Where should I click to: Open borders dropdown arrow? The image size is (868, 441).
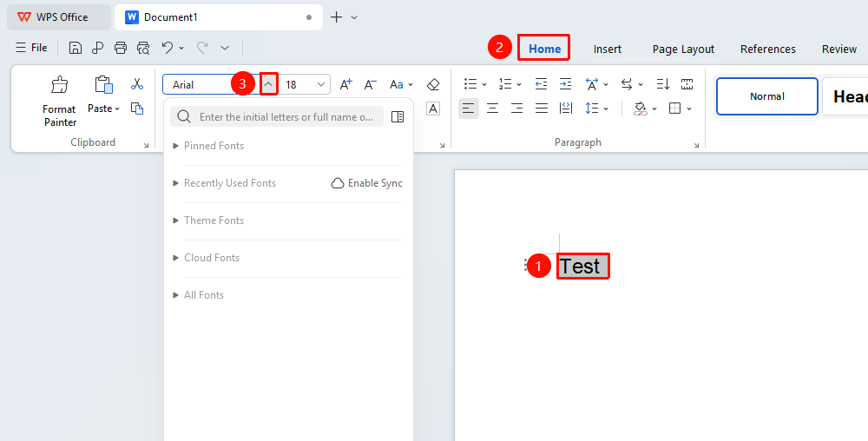(689, 109)
